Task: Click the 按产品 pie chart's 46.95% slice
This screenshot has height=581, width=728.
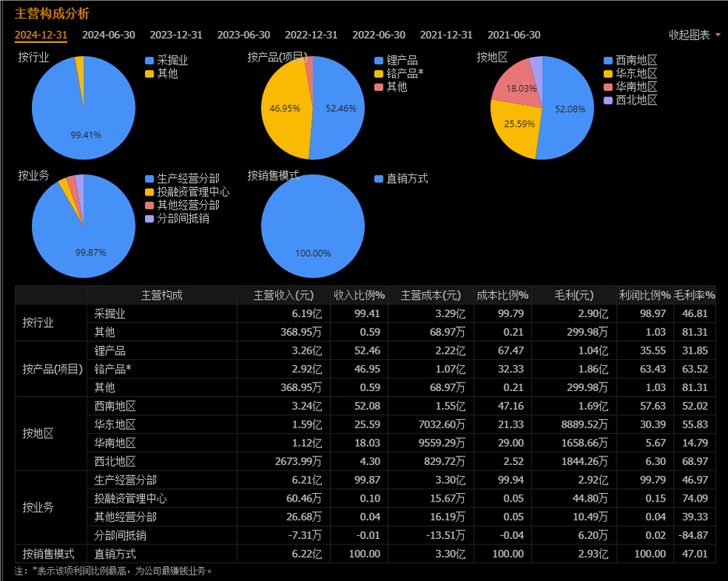Action: (x=284, y=108)
